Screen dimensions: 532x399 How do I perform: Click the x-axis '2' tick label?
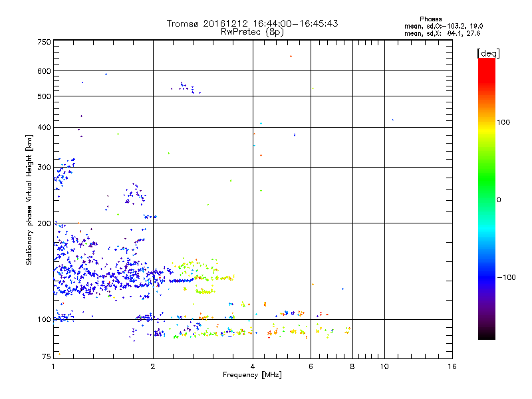click(153, 366)
